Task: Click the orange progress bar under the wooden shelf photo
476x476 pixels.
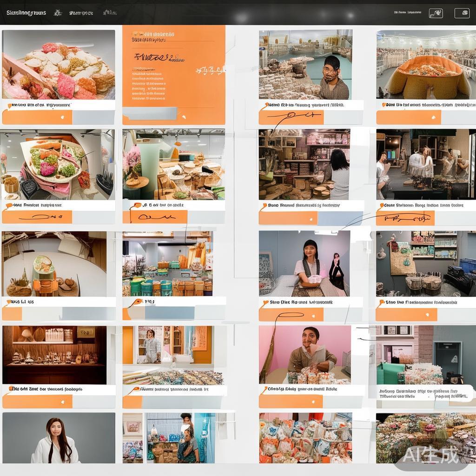Action: [x=37, y=401]
